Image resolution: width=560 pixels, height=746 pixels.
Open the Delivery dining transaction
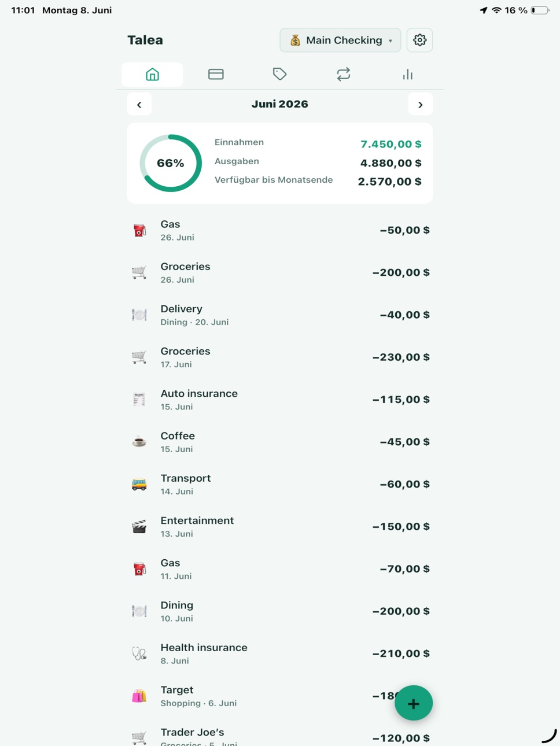coord(280,315)
